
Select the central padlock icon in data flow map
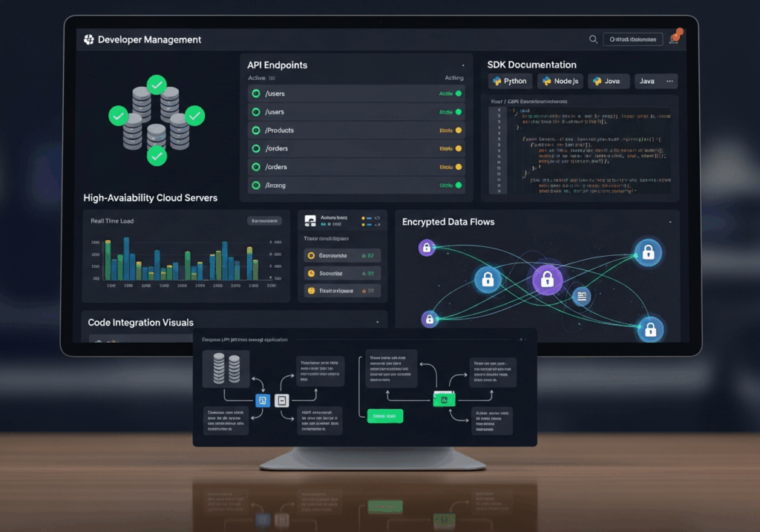tap(547, 280)
